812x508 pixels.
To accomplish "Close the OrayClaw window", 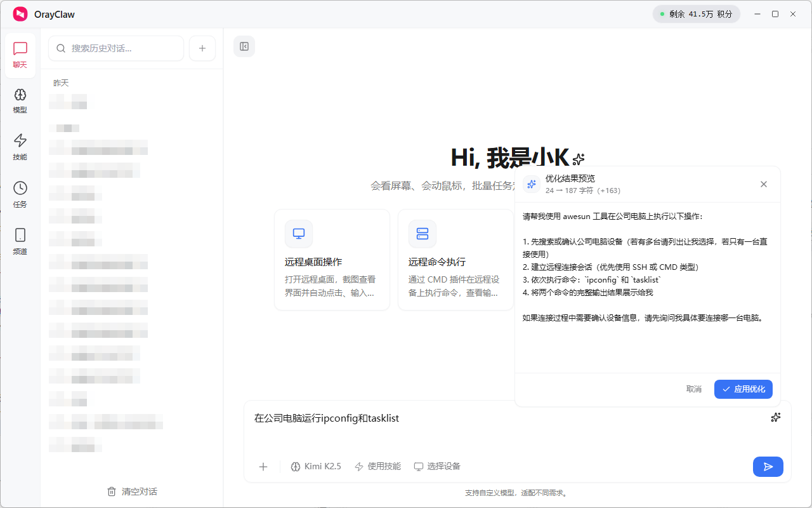I will [793, 14].
